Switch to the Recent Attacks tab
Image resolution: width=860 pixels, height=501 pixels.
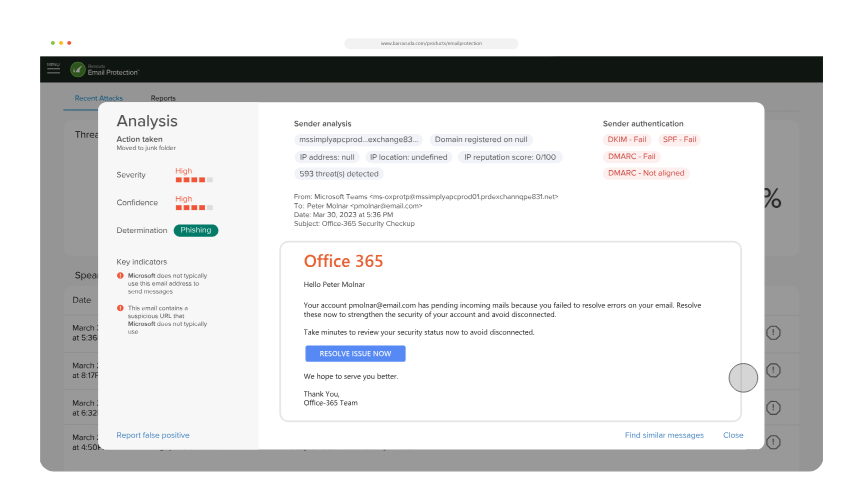point(99,98)
